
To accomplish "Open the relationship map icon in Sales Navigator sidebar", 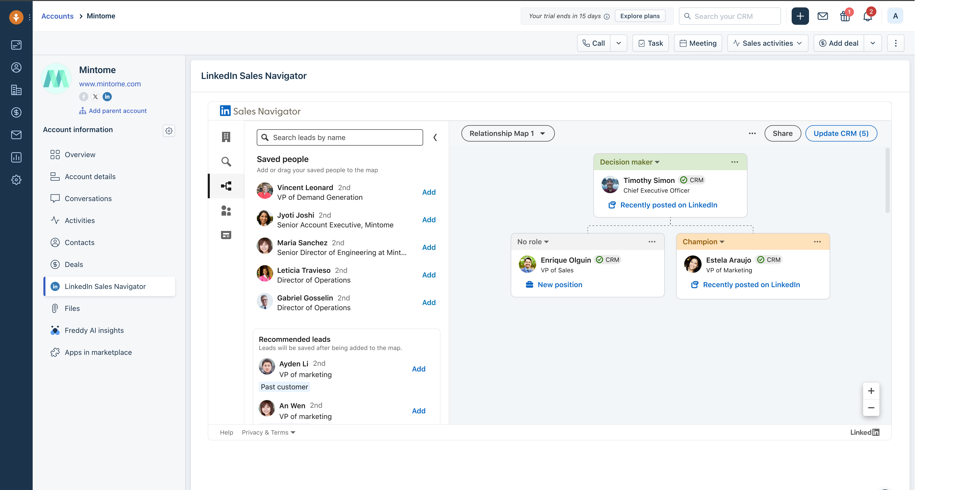I will pos(226,186).
